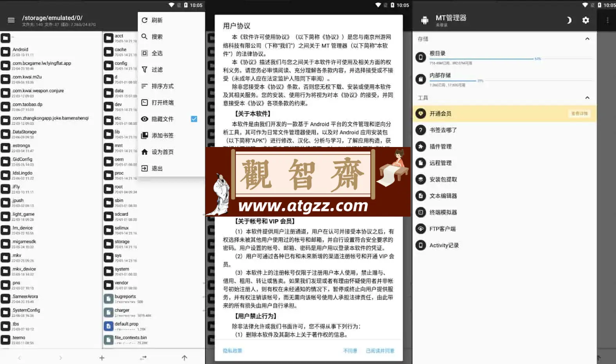Open Activity记录 tool
Screen dimensions: 616x364
[x=504, y=245]
